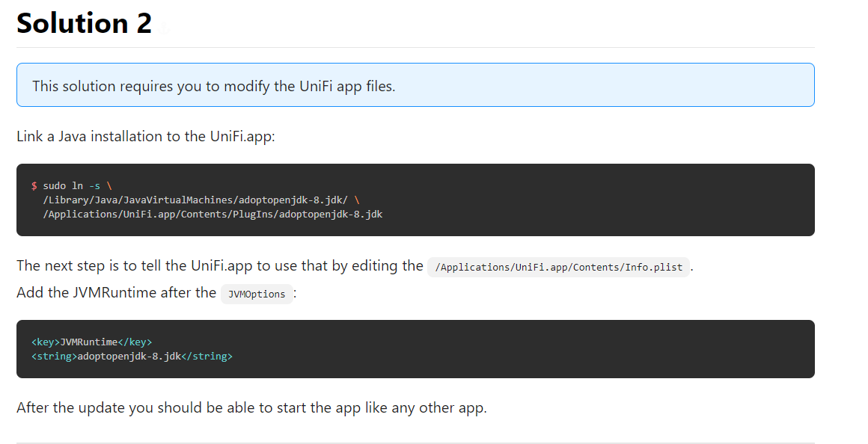Click the opening <key> tag
This screenshot has width=868, height=444.
click(x=45, y=342)
